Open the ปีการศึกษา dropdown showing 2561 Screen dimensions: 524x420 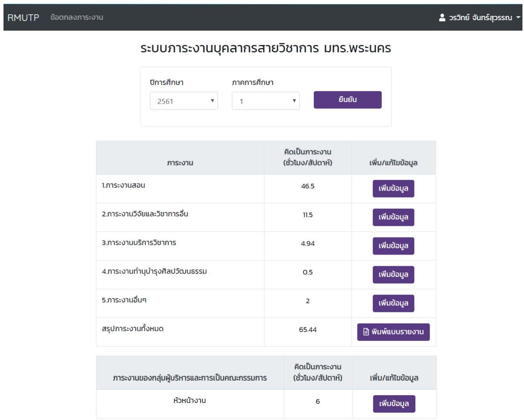coord(183,101)
